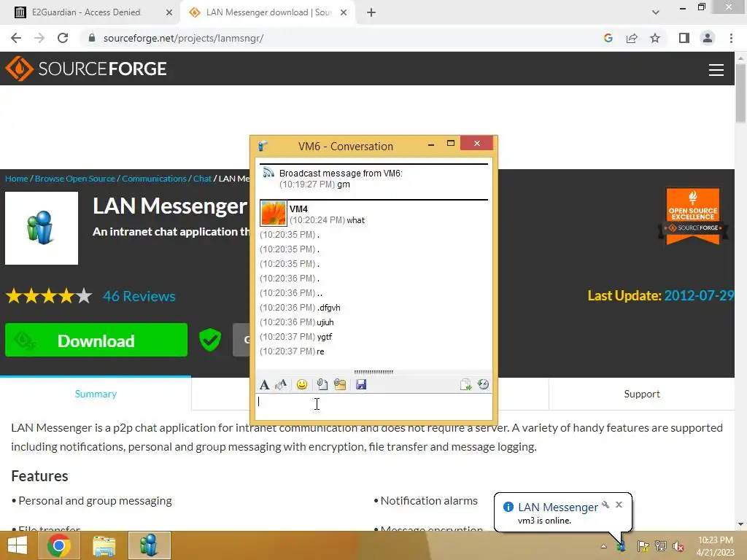The image size is (747, 560).
Task: Dismiss the LAN Messenger notification balloon
Action: click(619, 505)
